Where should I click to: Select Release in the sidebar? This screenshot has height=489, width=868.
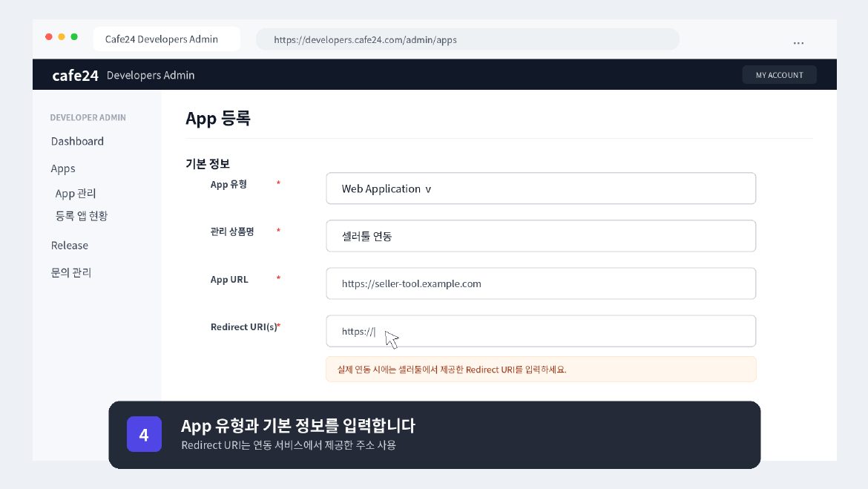tap(70, 246)
